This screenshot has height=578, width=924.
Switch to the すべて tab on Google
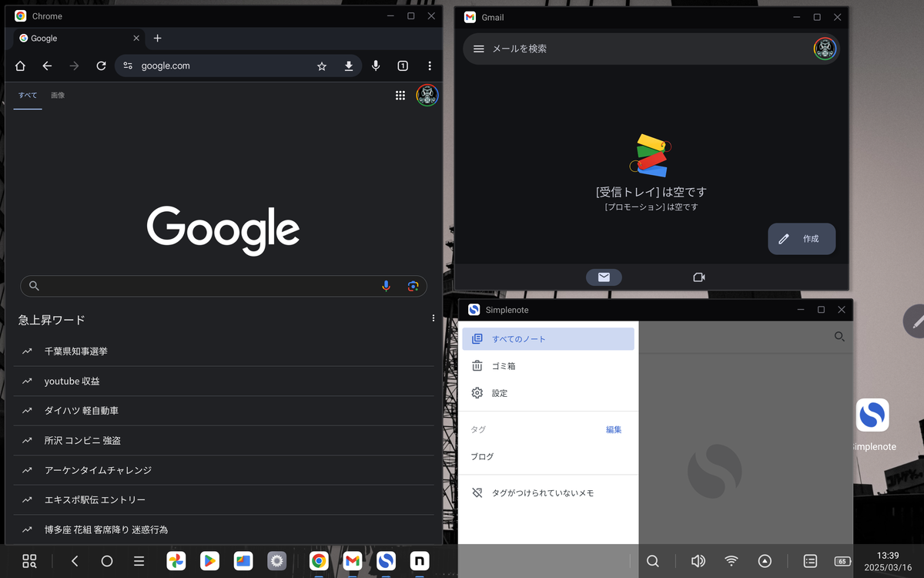coord(28,96)
